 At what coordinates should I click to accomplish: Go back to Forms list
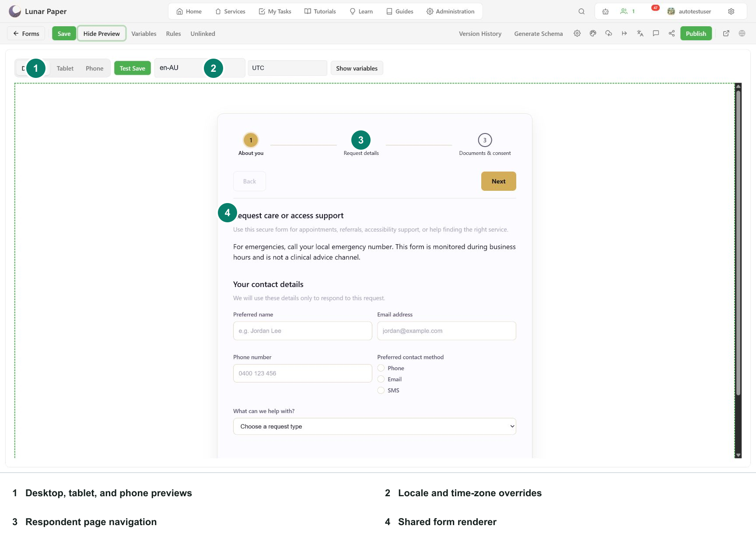[x=26, y=34]
